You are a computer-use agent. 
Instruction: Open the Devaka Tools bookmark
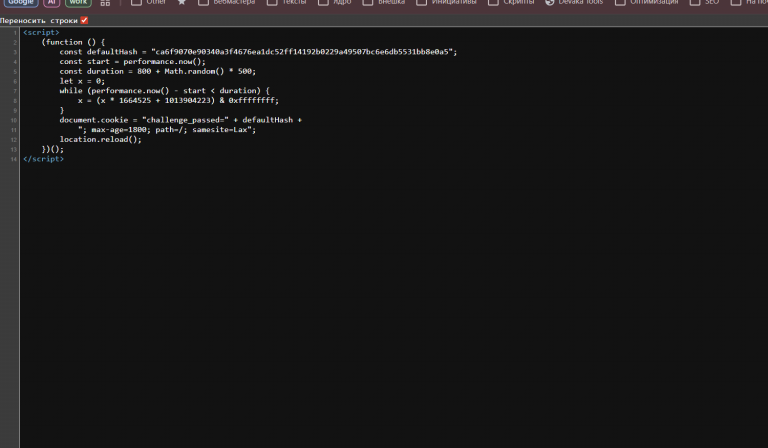click(x=574, y=2)
